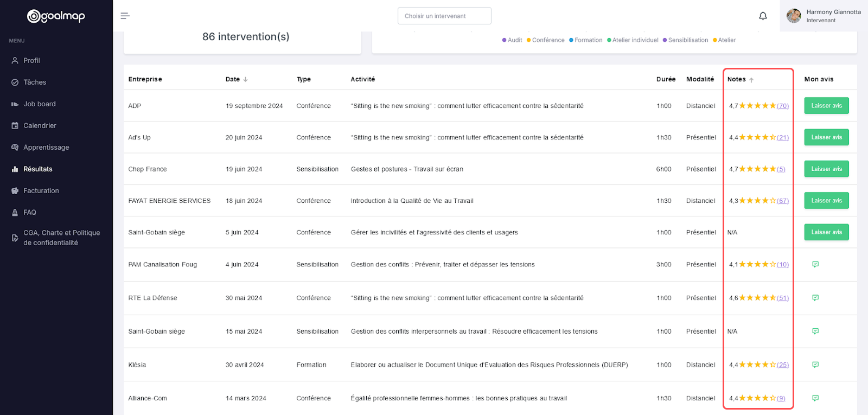This screenshot has width=868, height=415.
Task: Click the "30 avril 2024" date cell
Action: coord(245,365)
